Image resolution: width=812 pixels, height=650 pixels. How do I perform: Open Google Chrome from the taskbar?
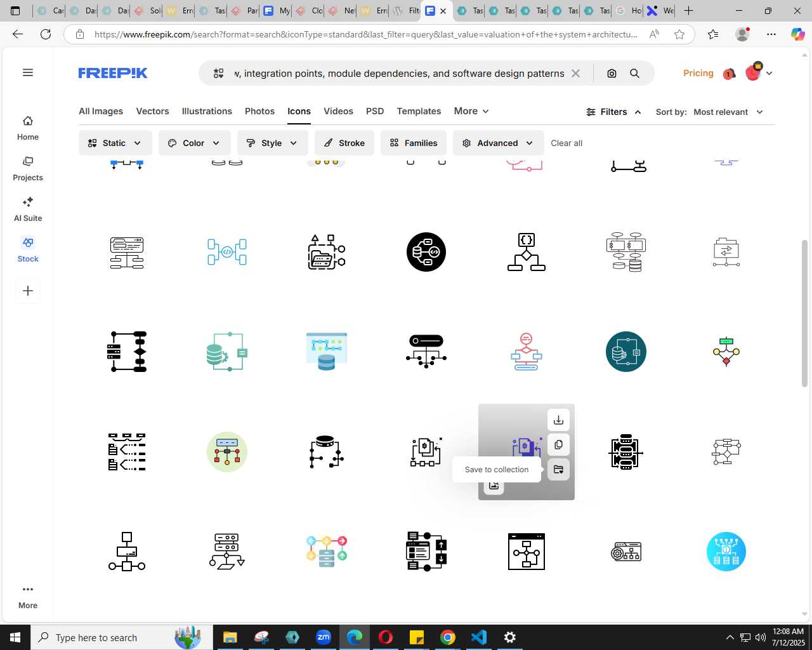coord(448,637)
